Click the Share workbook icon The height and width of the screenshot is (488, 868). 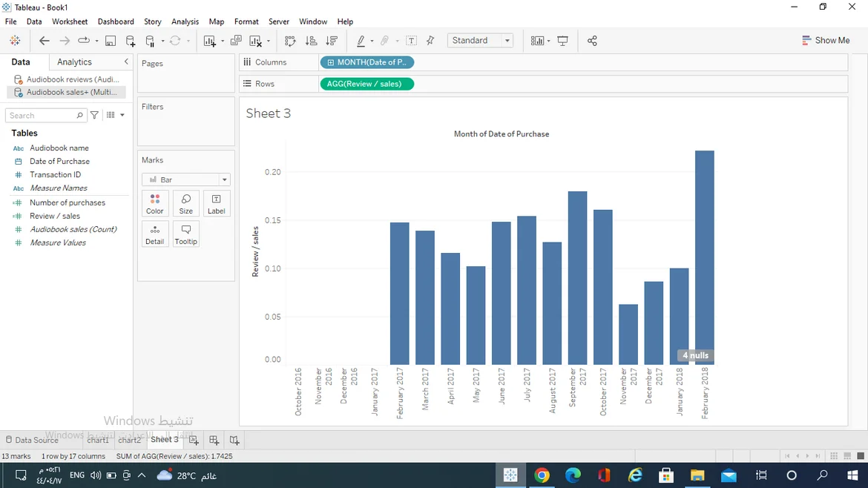coord(592,41)
